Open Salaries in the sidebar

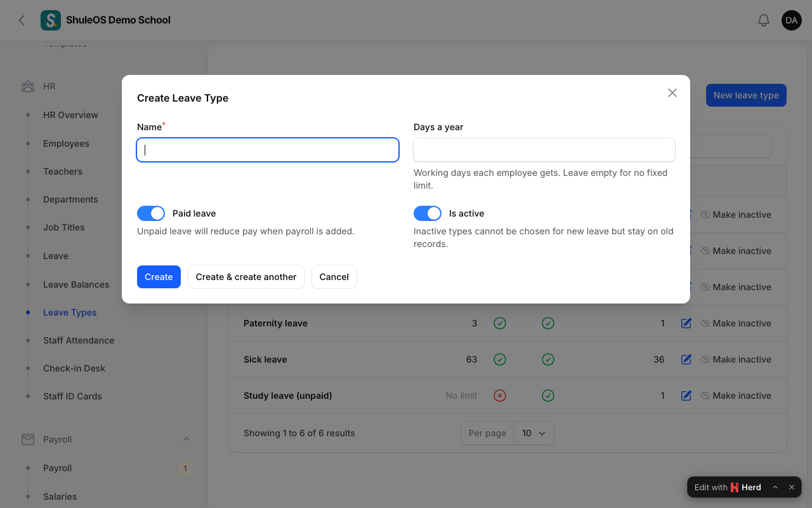(x=60, y=497)
